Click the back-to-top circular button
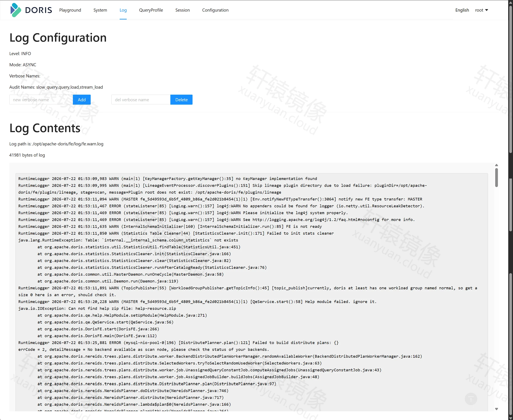Viewport: 513px width, 420px height. (471, 399)
